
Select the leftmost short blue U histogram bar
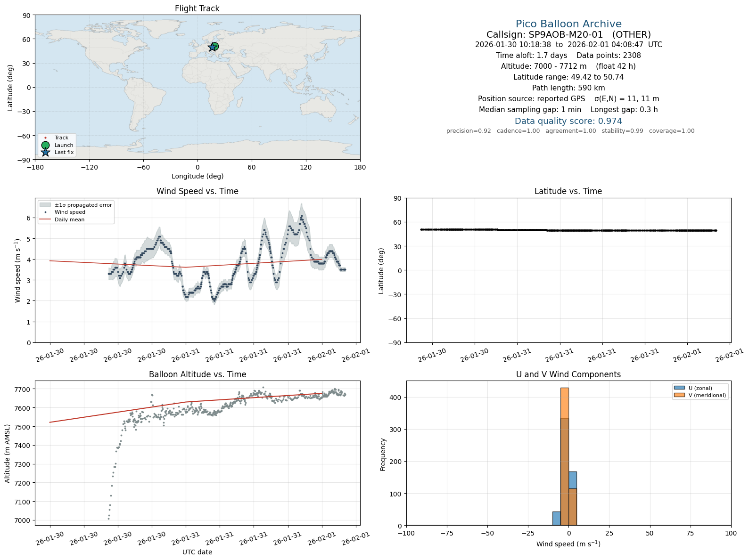pos(556,518)
